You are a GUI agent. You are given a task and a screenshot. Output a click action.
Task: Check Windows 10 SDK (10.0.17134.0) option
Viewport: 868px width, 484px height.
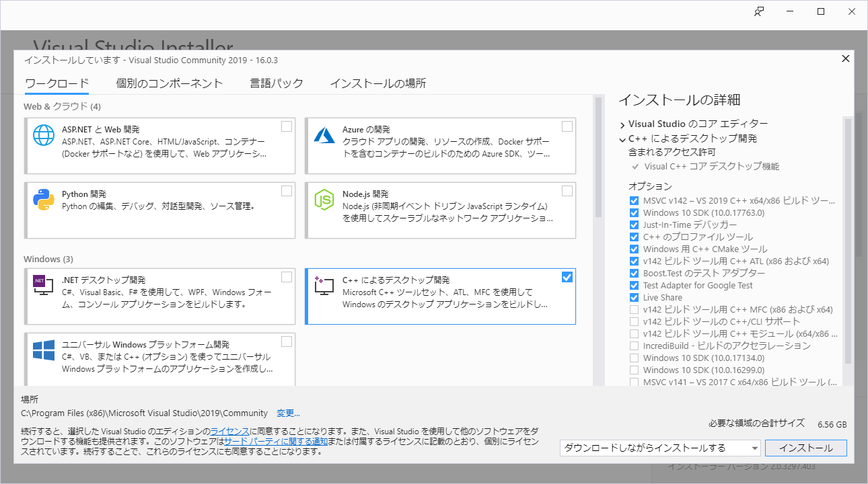[x=634, y=358]
